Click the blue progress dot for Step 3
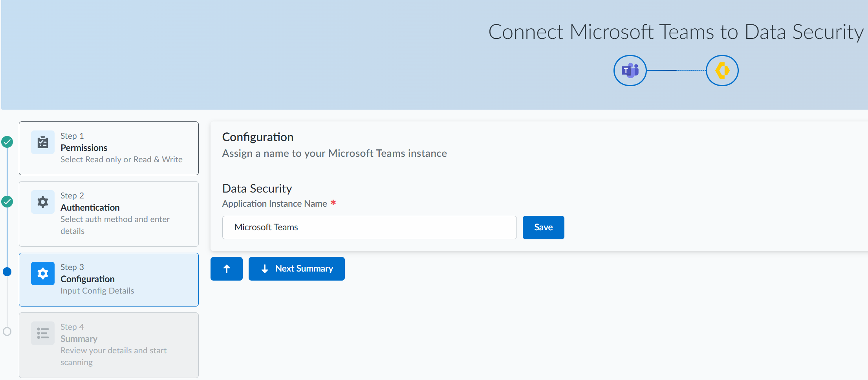868x380 pixels. coord(7,272)
